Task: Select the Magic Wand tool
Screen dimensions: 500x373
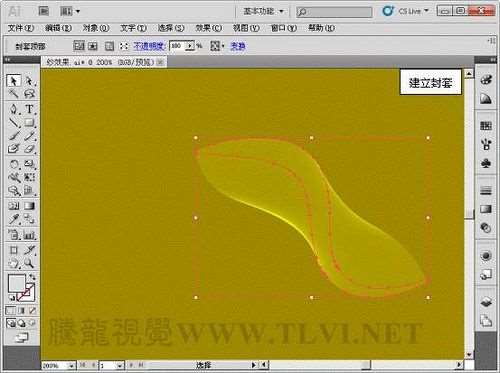Action: coord(13,94)
